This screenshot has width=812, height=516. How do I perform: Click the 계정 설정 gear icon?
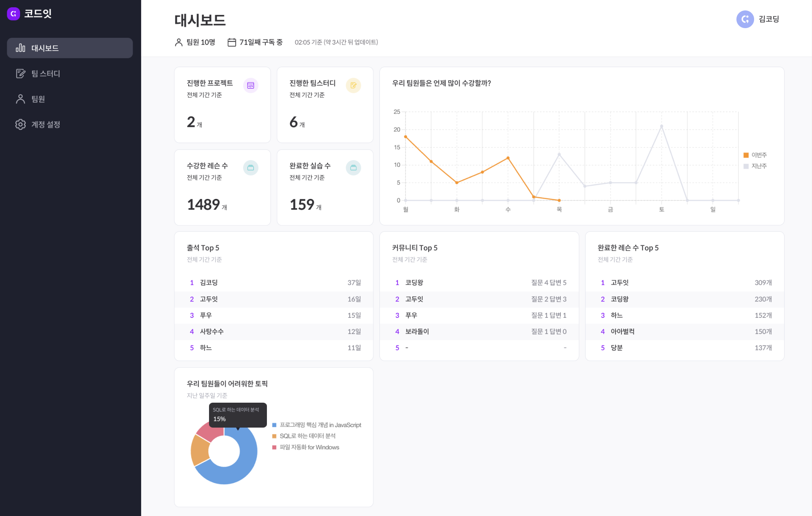pyautogui.click(x=21, y=125)
